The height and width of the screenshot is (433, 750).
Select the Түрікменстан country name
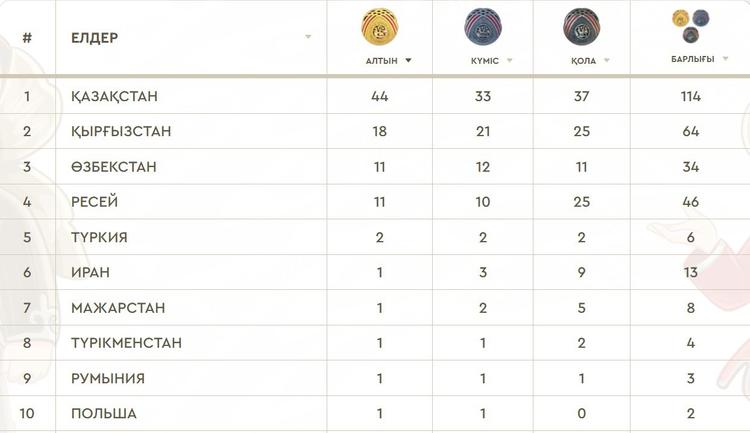click(x=127, y=343)
